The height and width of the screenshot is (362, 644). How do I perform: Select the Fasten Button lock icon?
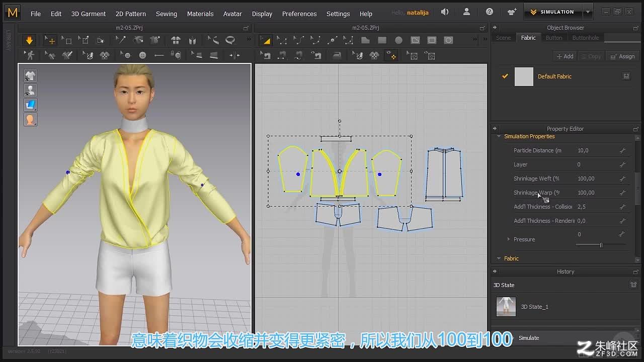point(176,55)
